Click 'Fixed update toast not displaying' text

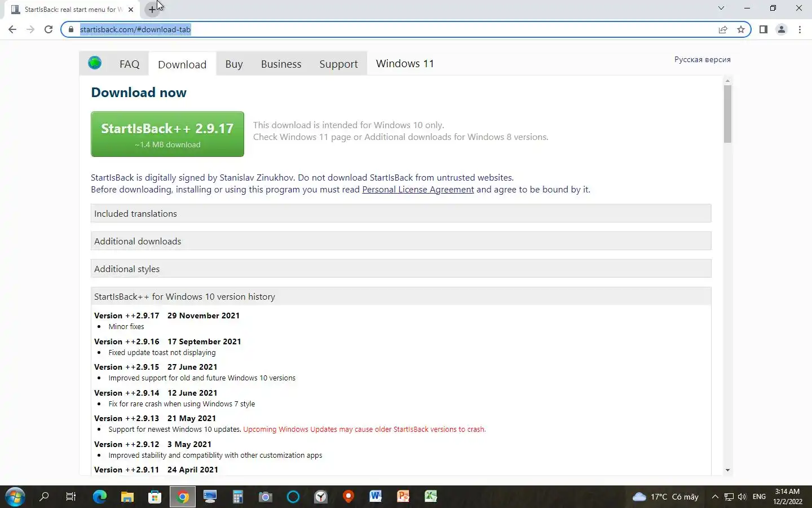(162, 353)
